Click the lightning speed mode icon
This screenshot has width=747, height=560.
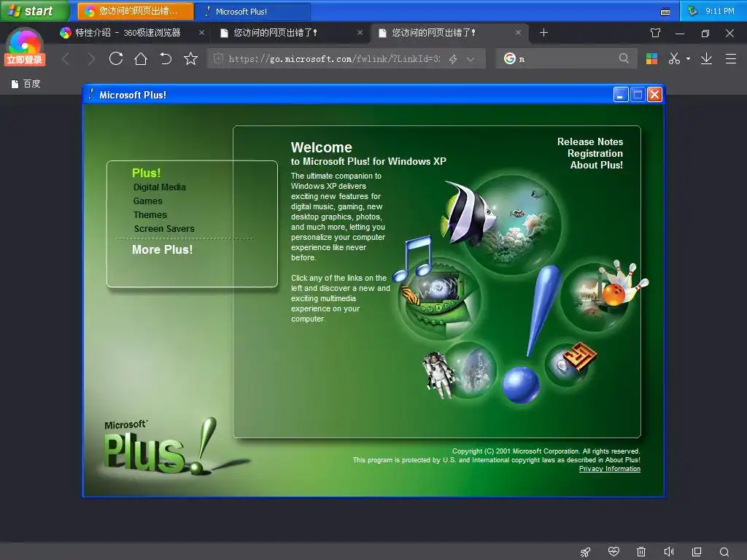[453, 59]
